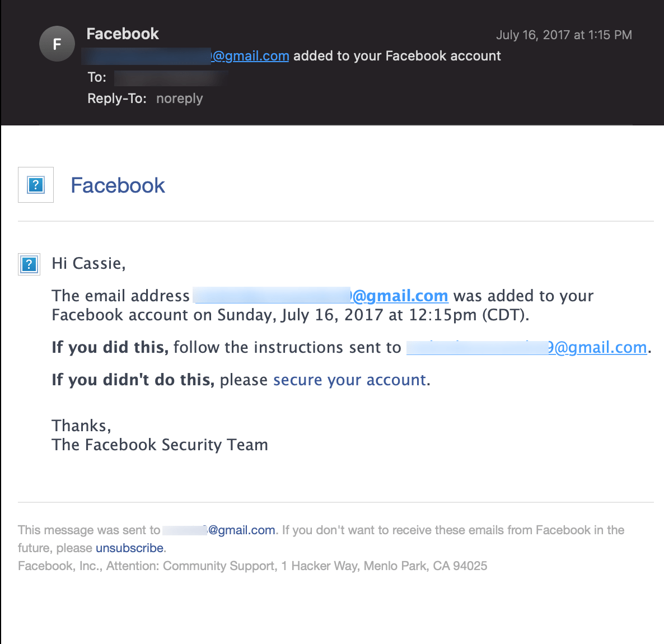Viewport: 664px width, 644px height.
Task: Click the Facebook logo link
Action: (117, 185)
